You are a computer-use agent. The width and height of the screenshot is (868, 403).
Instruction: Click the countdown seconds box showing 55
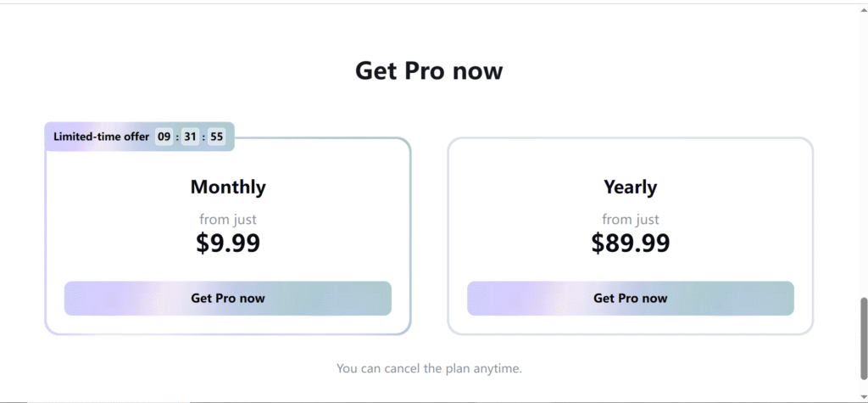click(x=217, y=137)
